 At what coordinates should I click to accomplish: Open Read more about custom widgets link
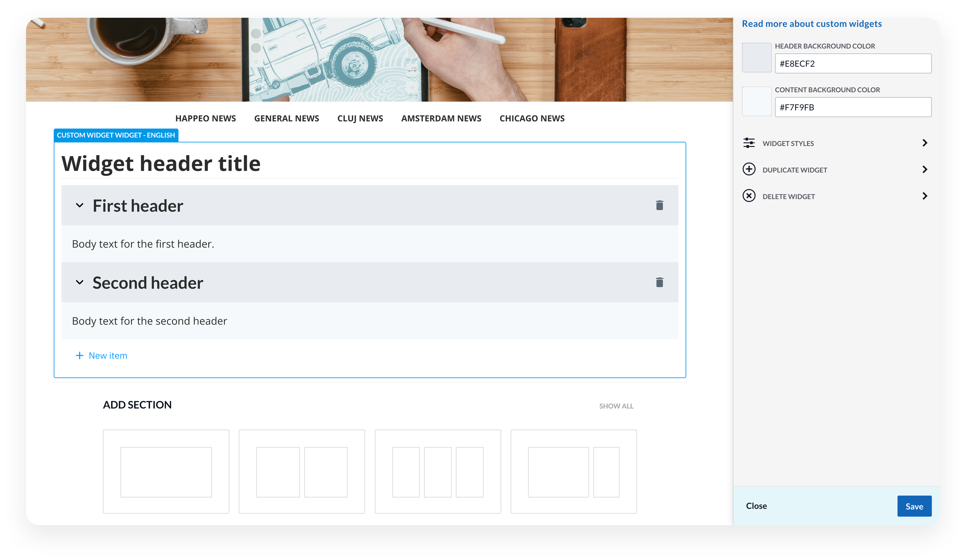point(811,24)
